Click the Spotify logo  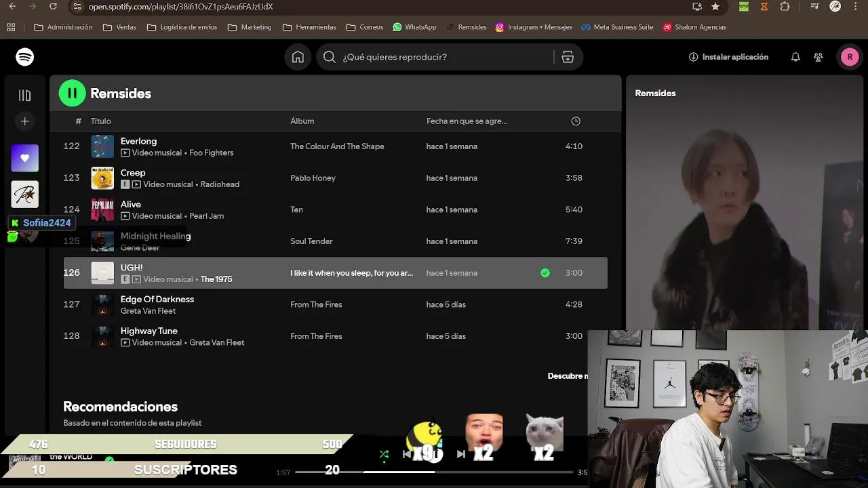tap(25, 57)
